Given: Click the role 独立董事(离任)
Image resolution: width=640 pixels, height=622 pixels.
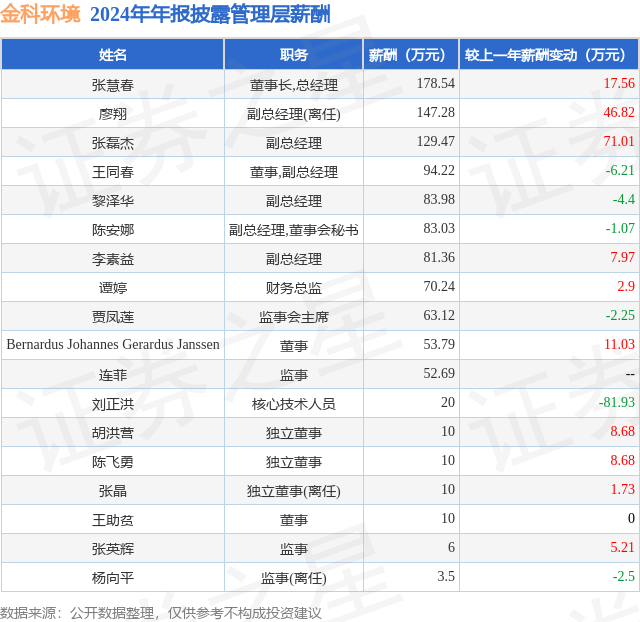Looking at the screenshot, I should click(293, 491).
